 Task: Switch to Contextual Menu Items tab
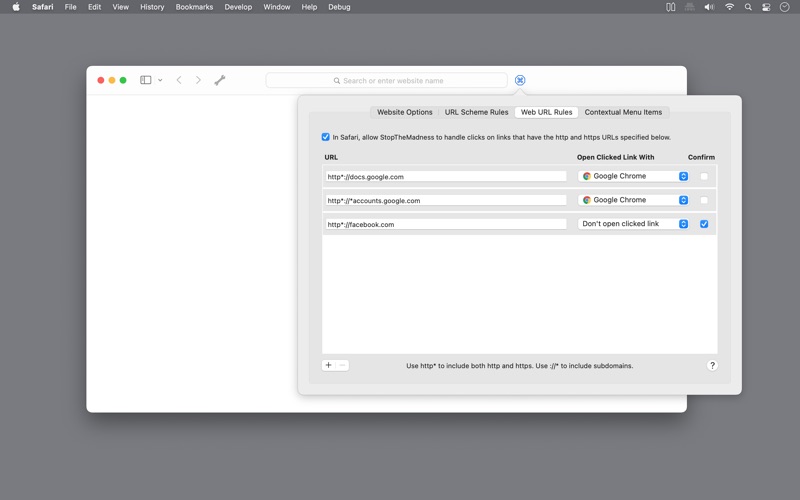[623, 112]
